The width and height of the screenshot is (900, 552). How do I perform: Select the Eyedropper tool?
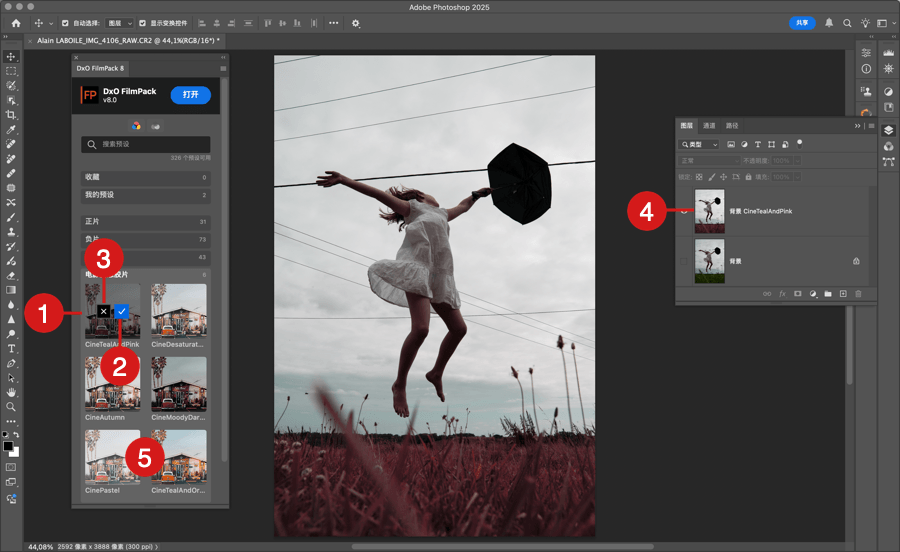(x=11, y=130)
